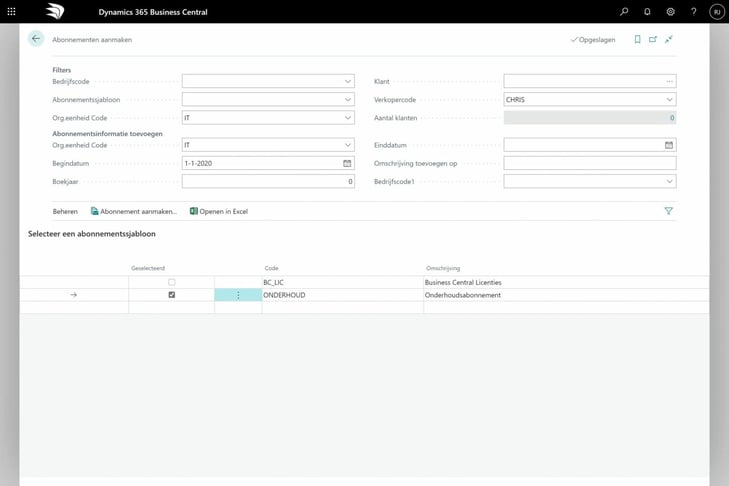729x486 pixels.
Task: Expand the Verkopercode dropdown showing CHRIS
Action: (669, 100)
